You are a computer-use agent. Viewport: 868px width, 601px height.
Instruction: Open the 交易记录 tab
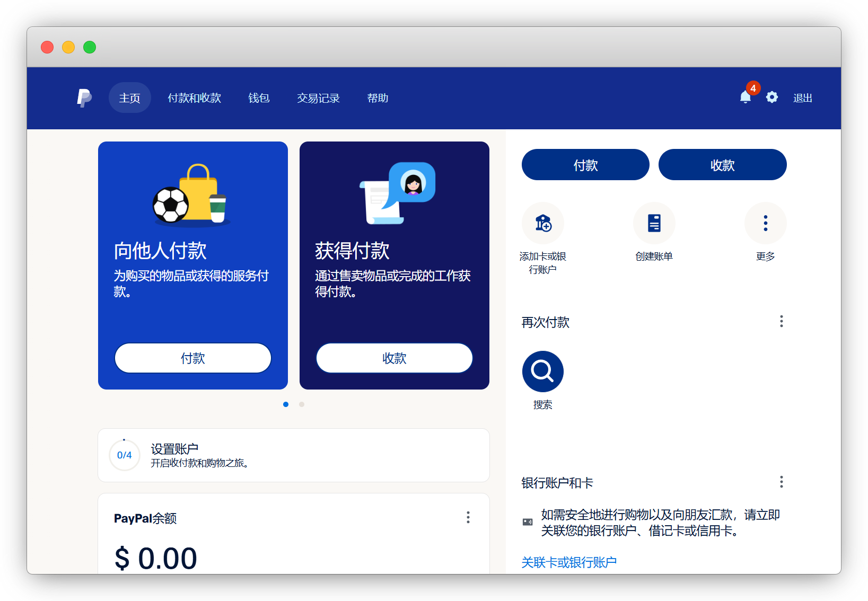pyautogui.click(x=318, y=98)
